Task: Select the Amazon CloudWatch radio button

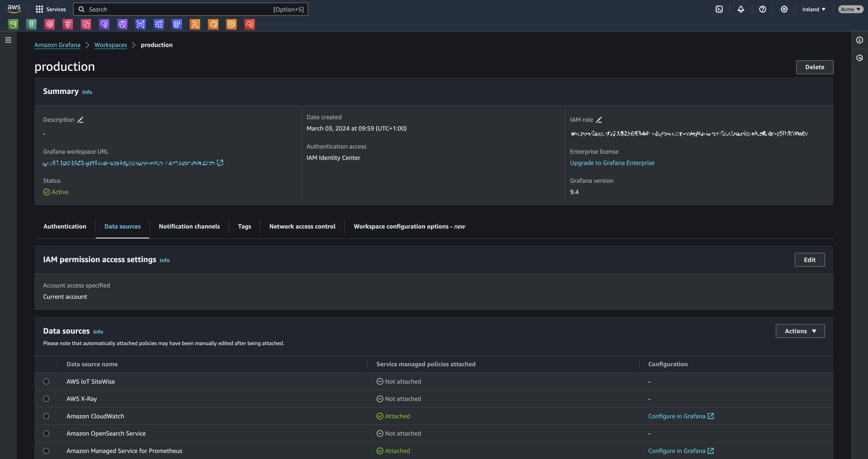Action: tap(46, 416)
